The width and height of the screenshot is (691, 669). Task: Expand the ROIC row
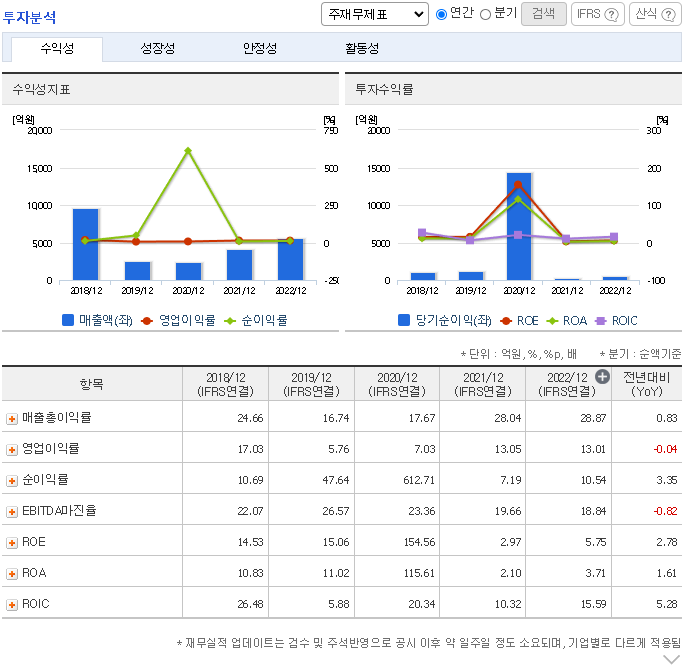(12, 605)
